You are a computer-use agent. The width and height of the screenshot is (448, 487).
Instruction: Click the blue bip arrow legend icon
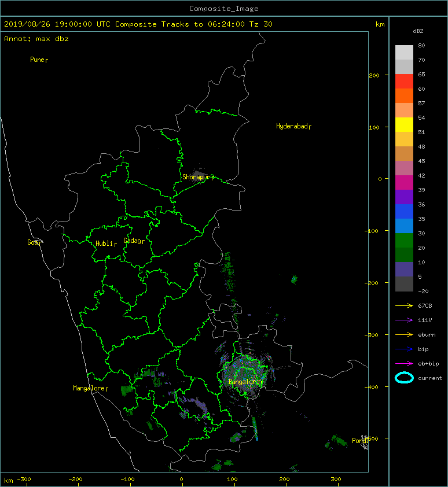(404, 349)
